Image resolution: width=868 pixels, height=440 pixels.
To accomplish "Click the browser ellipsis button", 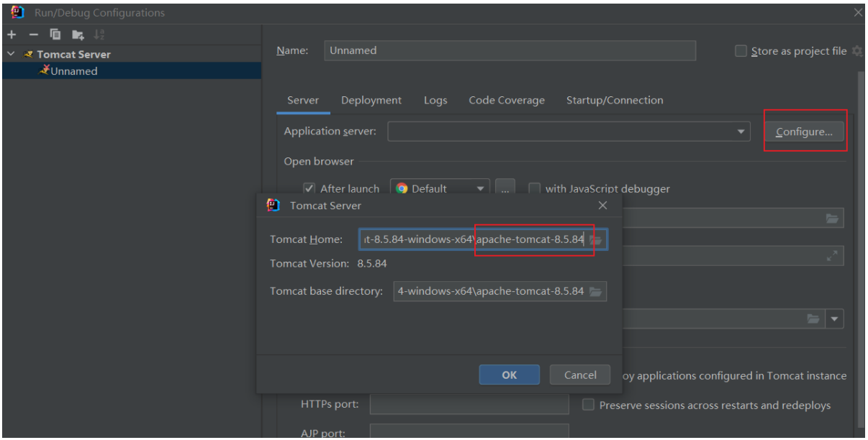I will pos(505,188).
